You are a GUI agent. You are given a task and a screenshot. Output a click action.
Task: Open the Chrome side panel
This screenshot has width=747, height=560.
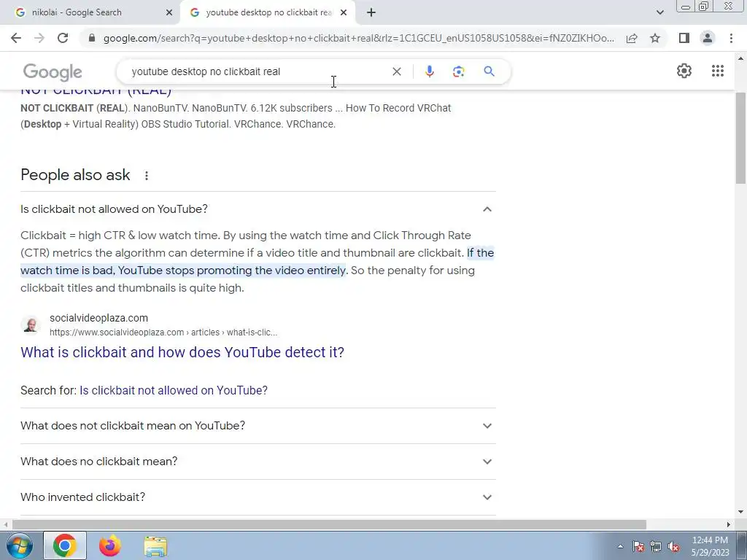click(684, 38)
